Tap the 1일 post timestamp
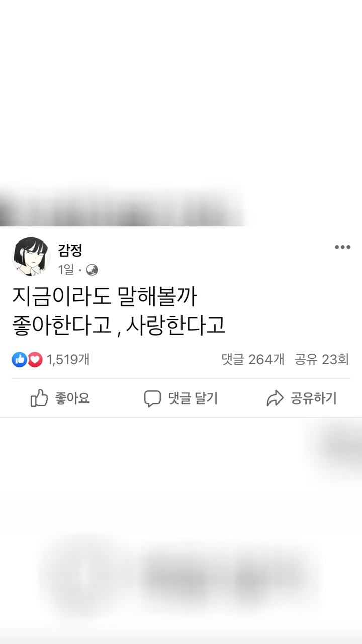The height and width of the screenshot is (644, 362). point(66,270)
